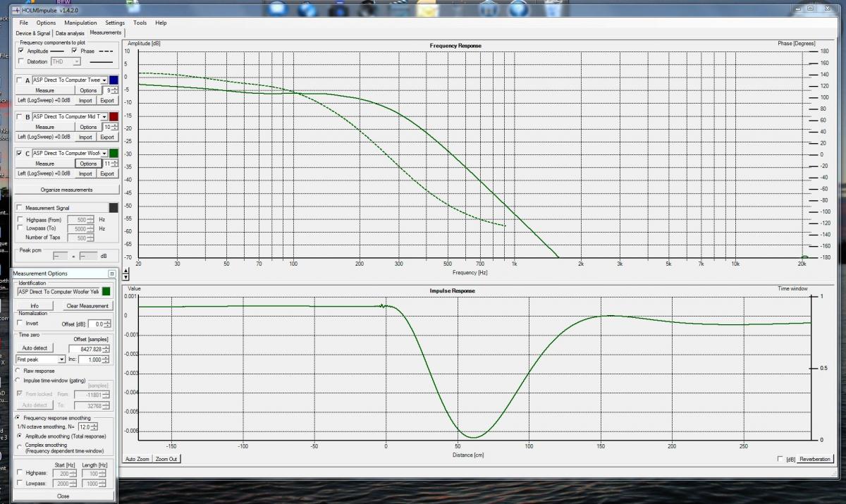Click red color swatch of slot B

114,117
